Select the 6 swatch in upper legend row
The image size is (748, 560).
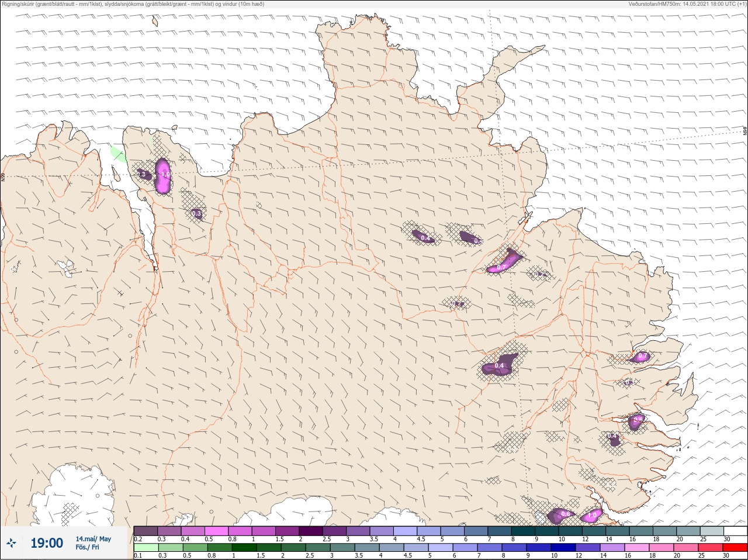pos(476,531)
